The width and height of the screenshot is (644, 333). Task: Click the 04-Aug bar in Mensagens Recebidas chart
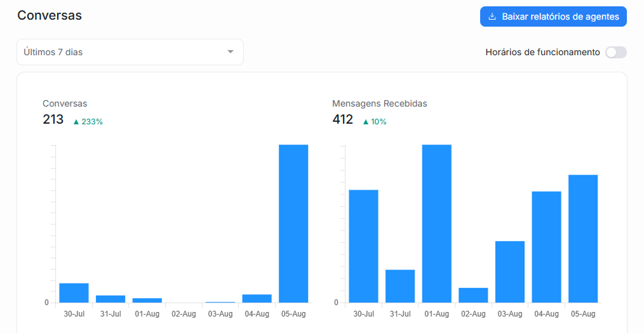tap(546, 247)
